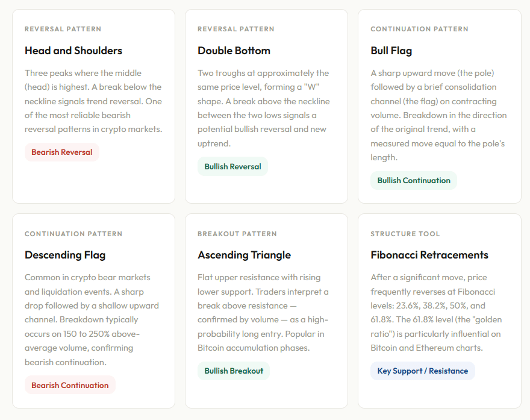The height and width of the screenshot is (420, 530).
Task: Click the Fibonacci Retracements description text
Action: (436, 313)
